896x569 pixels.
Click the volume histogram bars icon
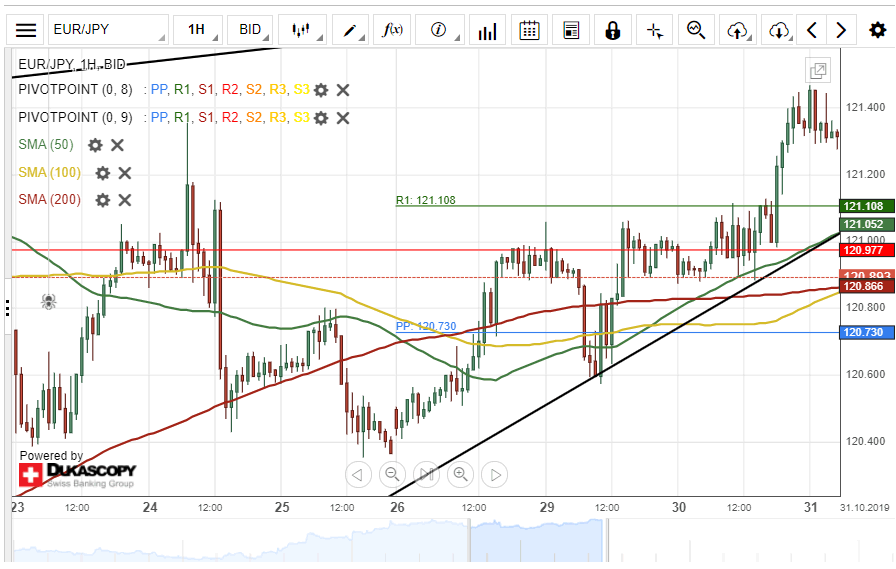[x=487, y=30]
